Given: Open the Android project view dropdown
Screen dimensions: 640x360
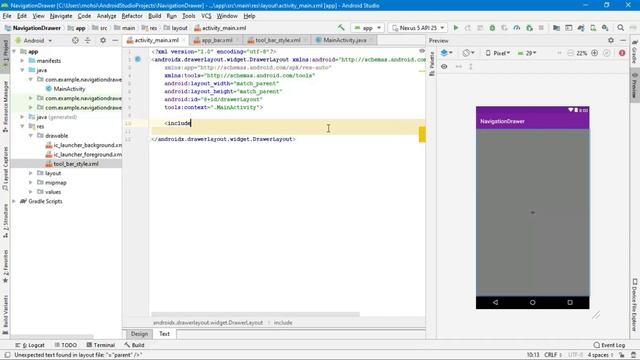Looking at the screenshot, I should coord(34,40).
